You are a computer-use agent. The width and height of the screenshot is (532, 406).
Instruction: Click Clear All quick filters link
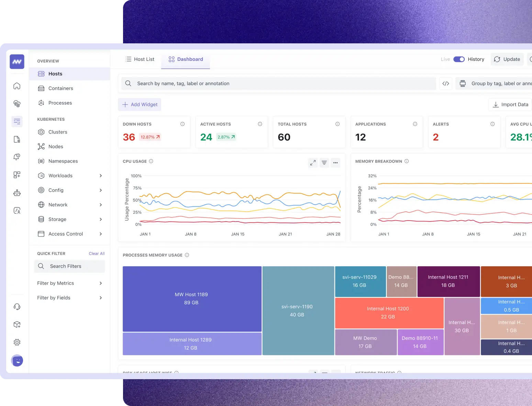pyautogui.click(x=97, y=254)
